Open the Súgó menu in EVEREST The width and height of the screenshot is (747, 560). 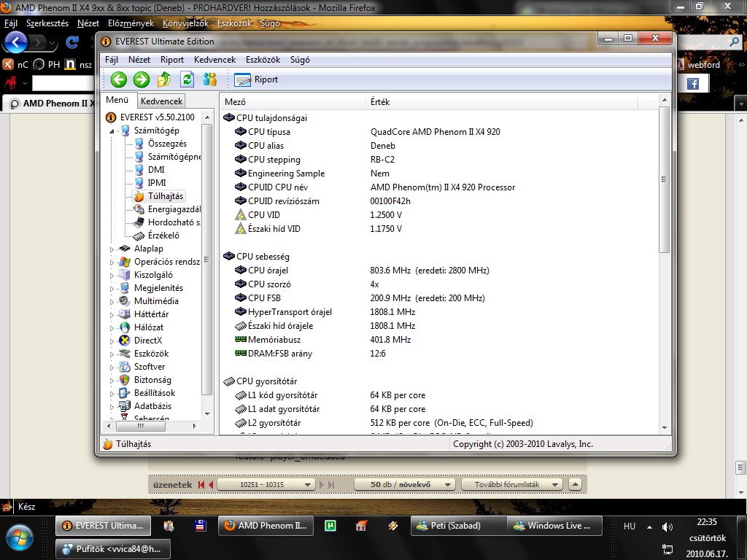click(300, 60)
